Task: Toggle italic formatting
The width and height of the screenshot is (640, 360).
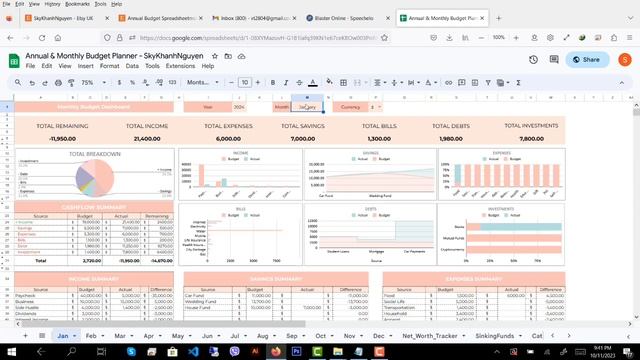Action: pos(286,82)
